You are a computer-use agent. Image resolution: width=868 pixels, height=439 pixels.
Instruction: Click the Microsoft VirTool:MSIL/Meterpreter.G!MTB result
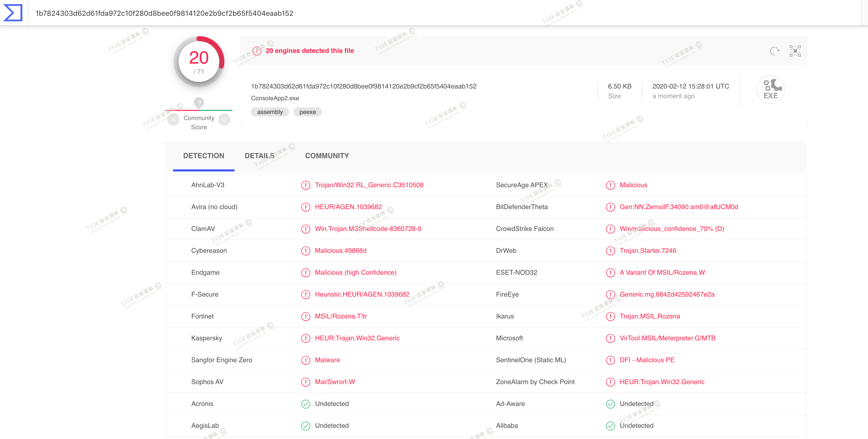click(667, 338)
